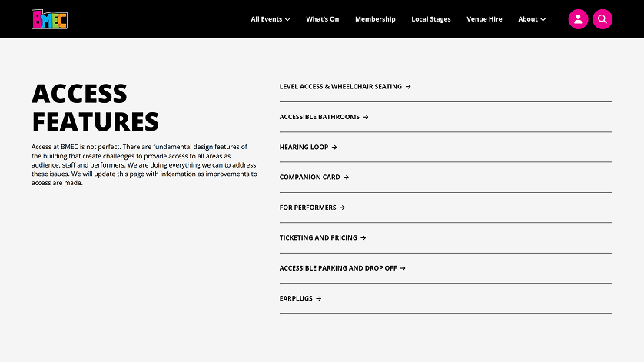644x362 pixels.
Task: Open Level Access & Wheelchair Seating link
Action: pyautogui.click(x=345, y=87)
